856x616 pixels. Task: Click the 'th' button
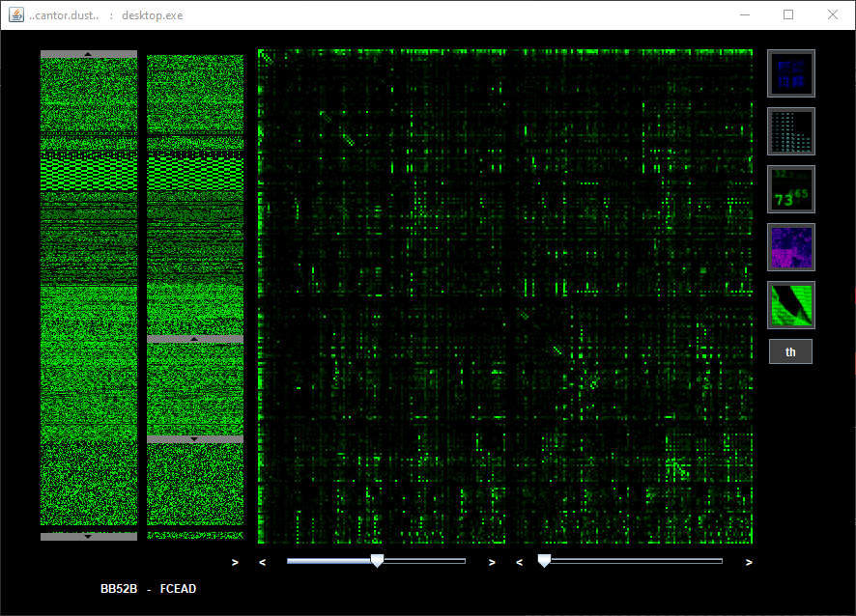click(790, 352)
